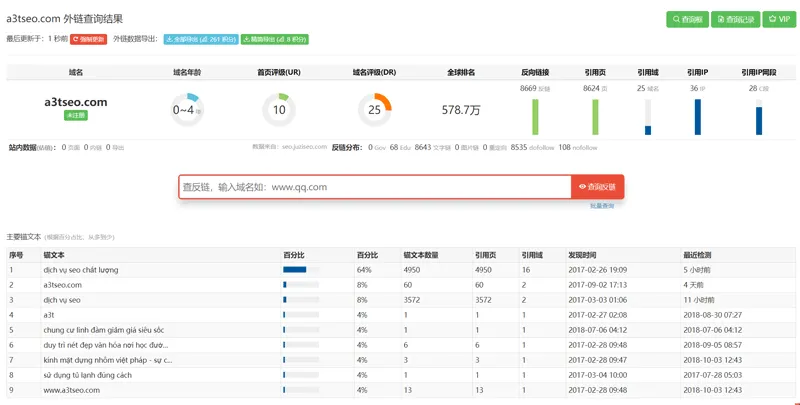
Task: Select anchor text 'dịch vụ seo chất lượng'
Action: tap(81, 270)
